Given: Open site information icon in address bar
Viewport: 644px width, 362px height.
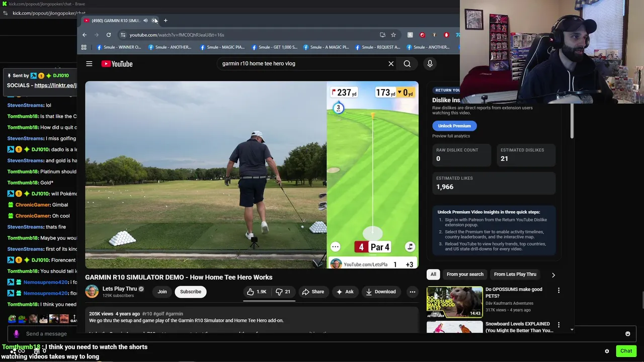Looking at the screenshot, I should [123, 35].
